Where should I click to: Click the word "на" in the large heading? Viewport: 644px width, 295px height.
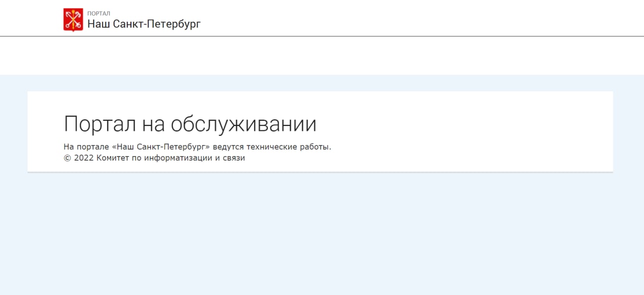(x=153, y=124)
